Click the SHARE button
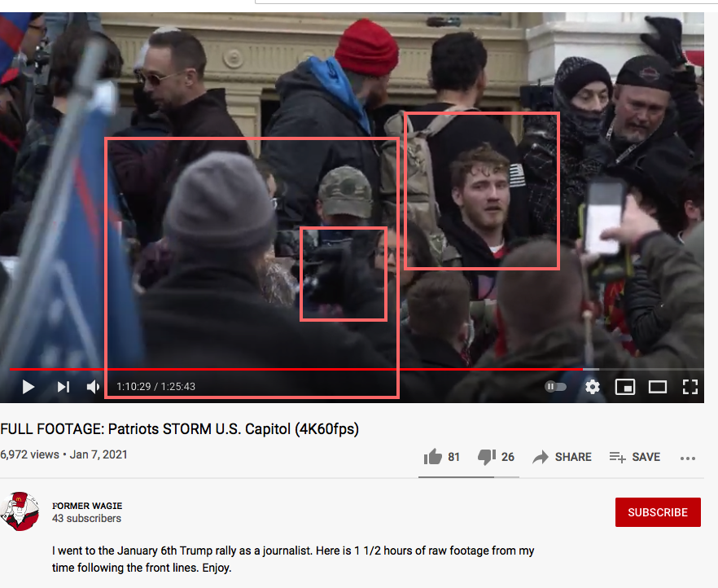The width and height of the screenshot is (718, 588). 563,457
